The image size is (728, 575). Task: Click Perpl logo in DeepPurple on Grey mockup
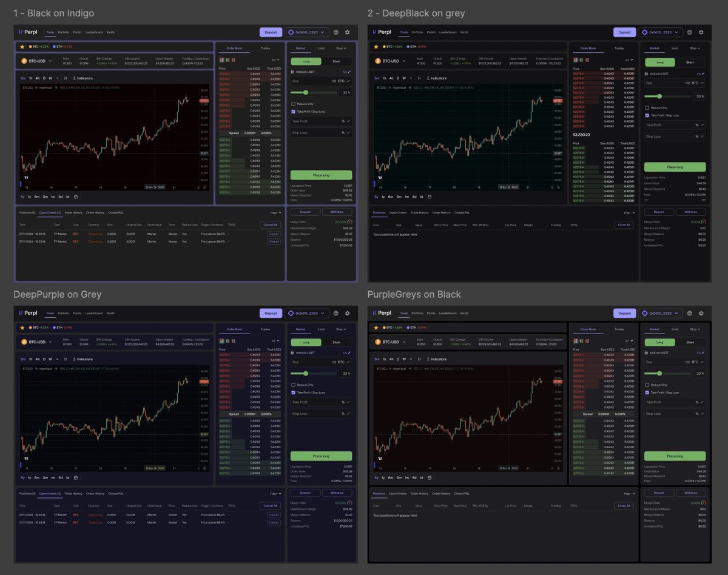[x=29, y=313]
